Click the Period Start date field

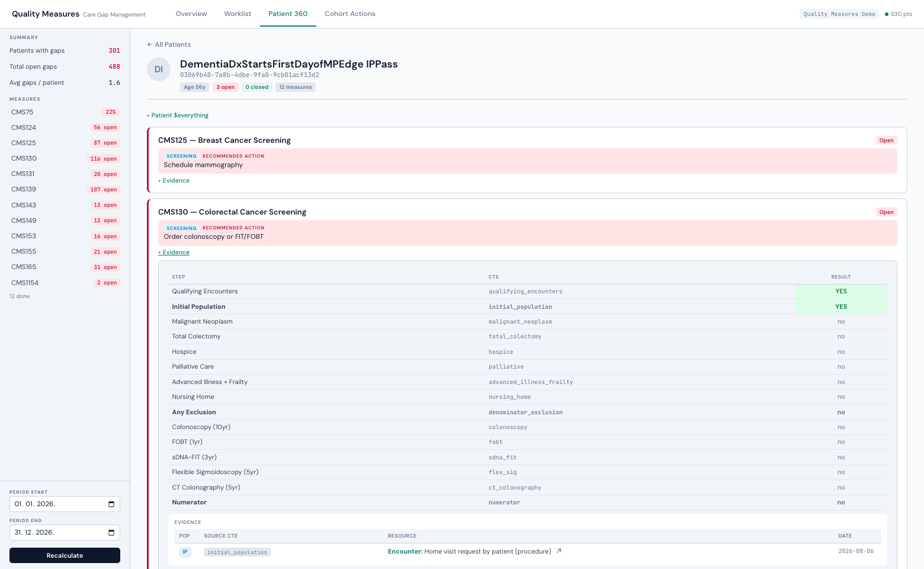65,504
